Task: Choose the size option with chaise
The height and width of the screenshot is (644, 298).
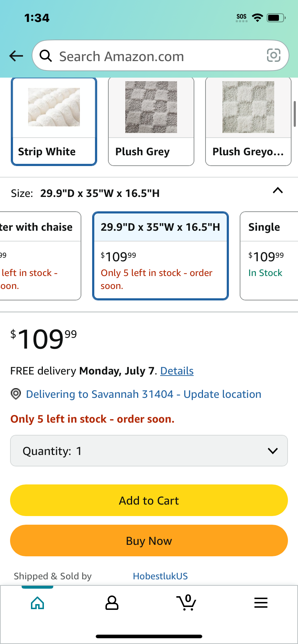Action: [40, 256]
